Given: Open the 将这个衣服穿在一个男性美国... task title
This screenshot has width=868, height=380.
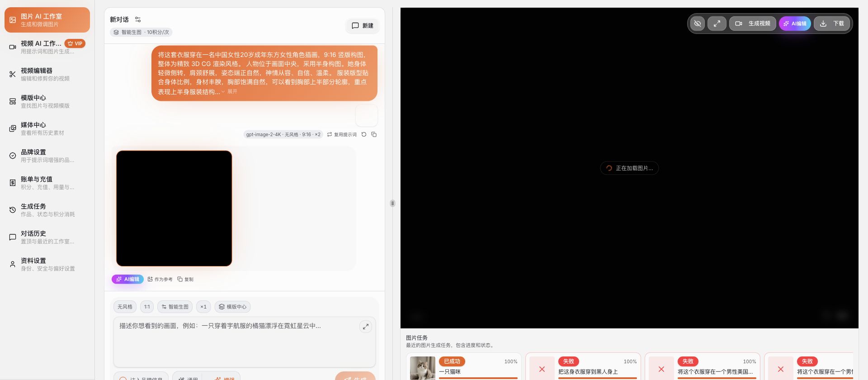Looking at the screenshot, I should (715, 372).
